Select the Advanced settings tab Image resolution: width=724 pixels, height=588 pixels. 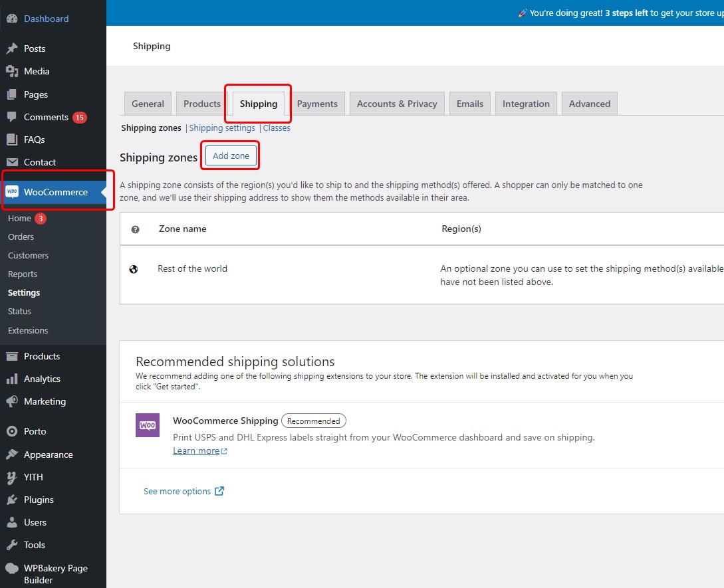(x=589, y=104)
